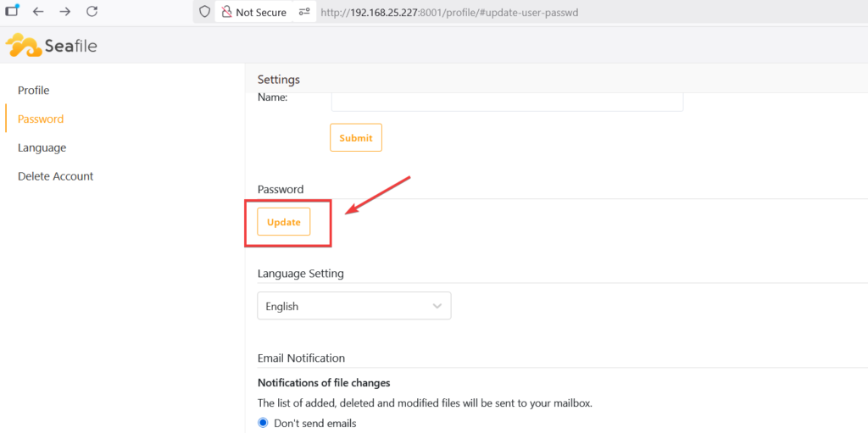Screen dimensions: 868x433
Task: Open the Profile section in sidebar
Action: click(34, 91)
